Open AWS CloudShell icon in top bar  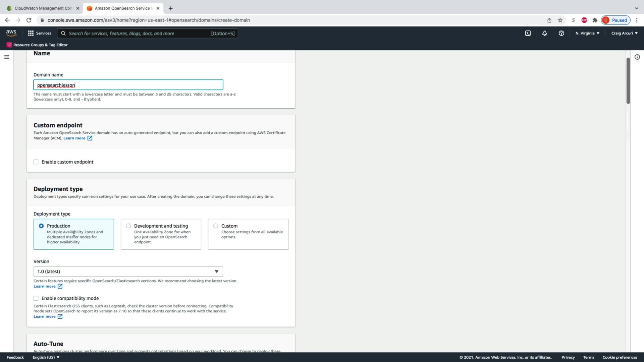(x=528, y=33)
